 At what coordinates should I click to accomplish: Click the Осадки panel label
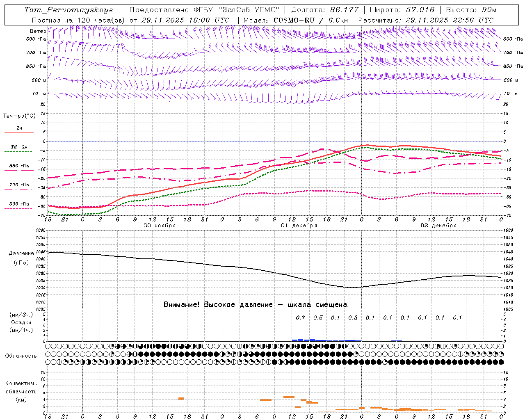(21, 322)
